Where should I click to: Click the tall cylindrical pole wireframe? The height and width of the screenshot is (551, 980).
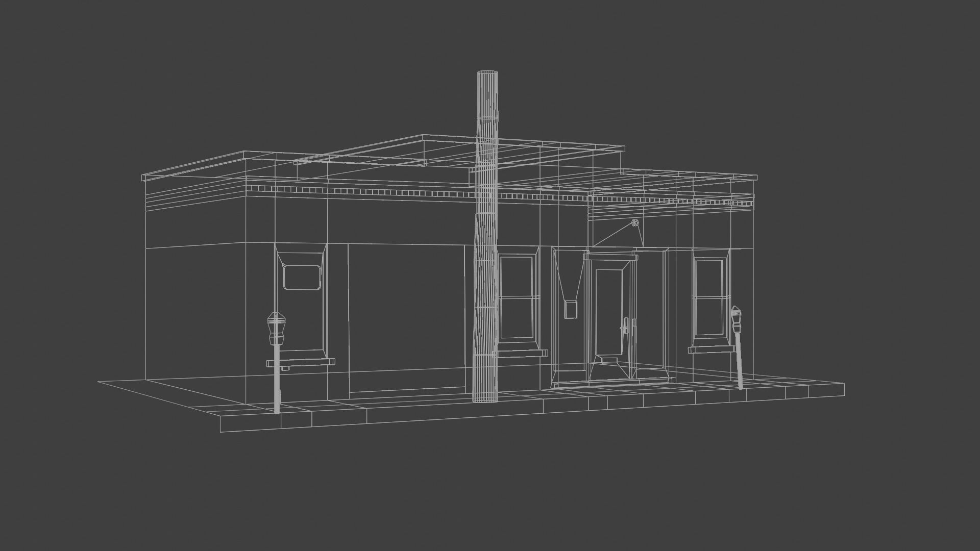click(x=485, y=236)
